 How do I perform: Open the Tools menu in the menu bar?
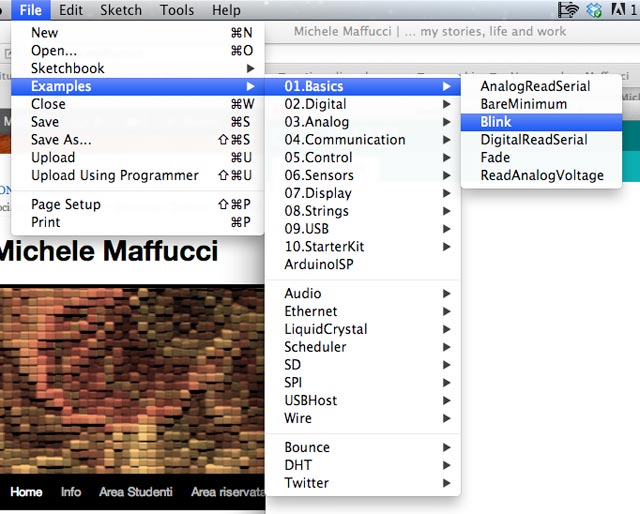(177, 10)
